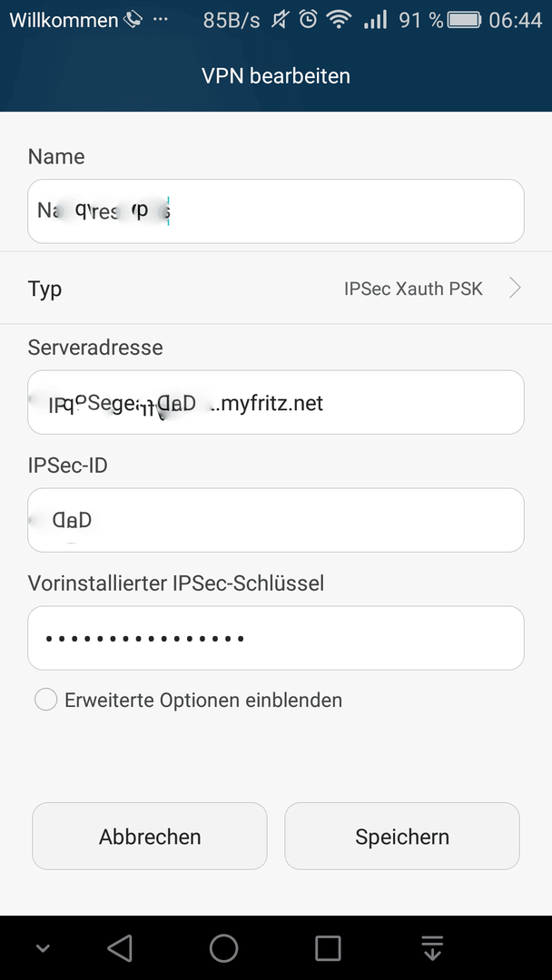Pull down notification panel arrow icon
Viewport: 552px width, 980px height.
pyautogui.click(x=432, y=947)
